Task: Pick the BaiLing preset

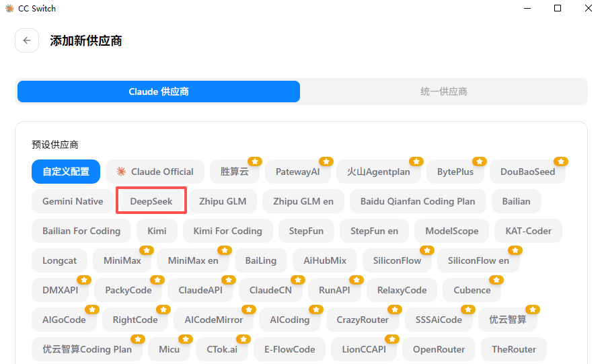Action: tap(261, 260)
